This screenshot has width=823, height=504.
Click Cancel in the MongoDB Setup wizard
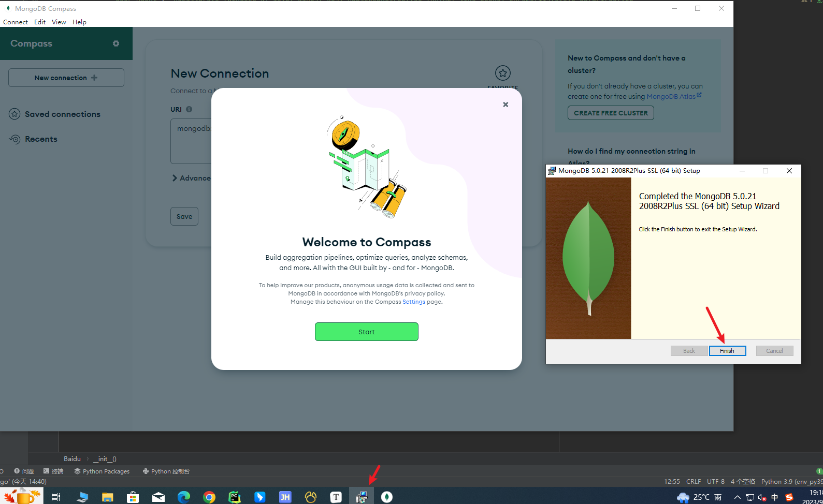pos(774,351)
